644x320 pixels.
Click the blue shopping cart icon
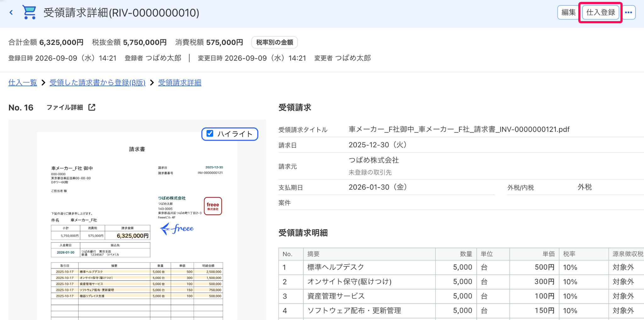[30, 13]
